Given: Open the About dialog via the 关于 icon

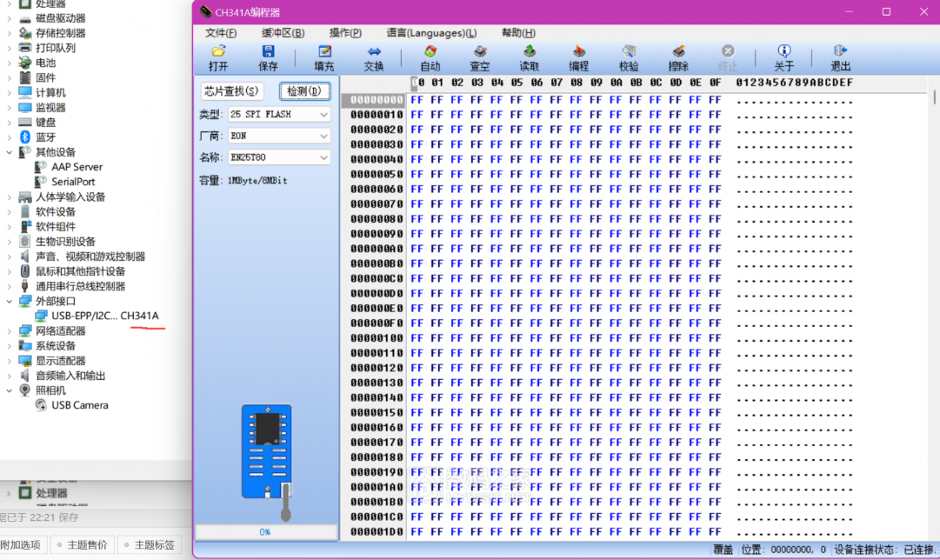Looking at the screenshot, I should pos(783,56).
